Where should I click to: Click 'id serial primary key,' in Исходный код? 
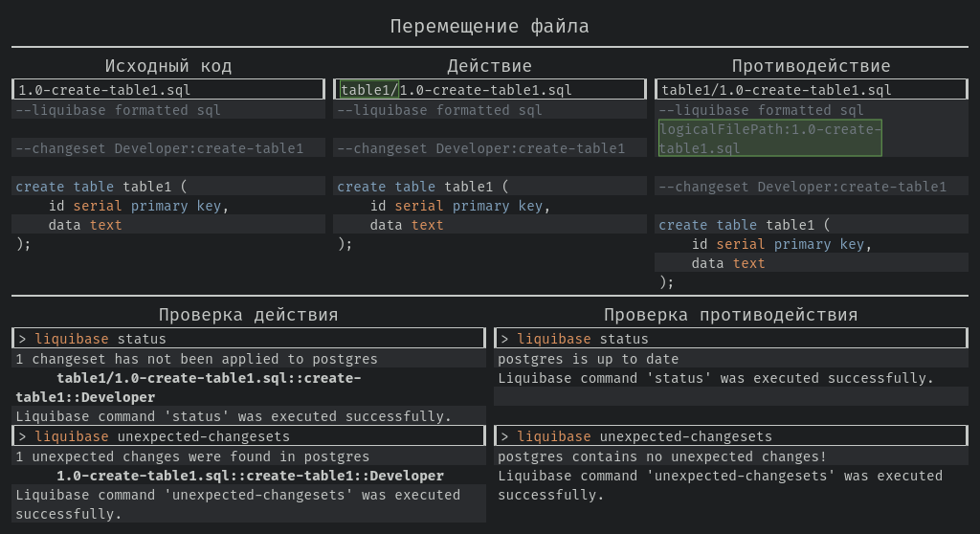pos(139,206)
